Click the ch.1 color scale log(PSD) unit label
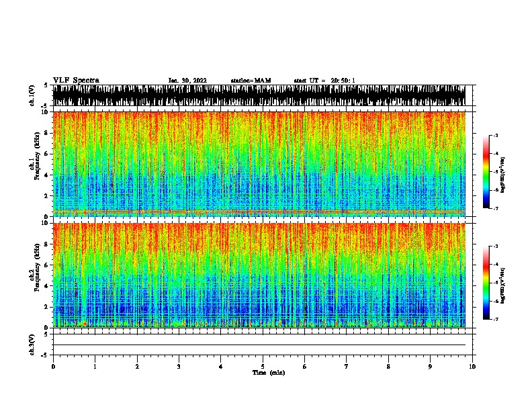Image resolution: width=532 pixels, height=411 pixels. click(503, 175)
